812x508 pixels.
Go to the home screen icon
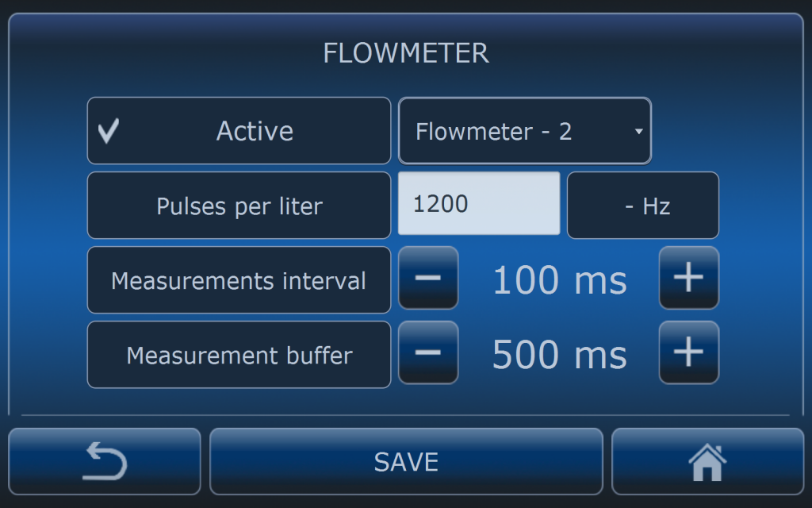pyautogui.click(x=707, y=461)
